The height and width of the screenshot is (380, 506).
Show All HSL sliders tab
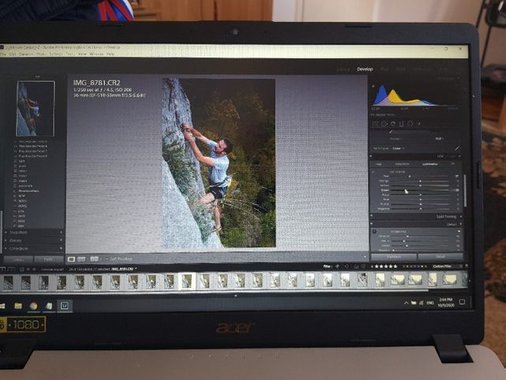click(x=453, y=164)
